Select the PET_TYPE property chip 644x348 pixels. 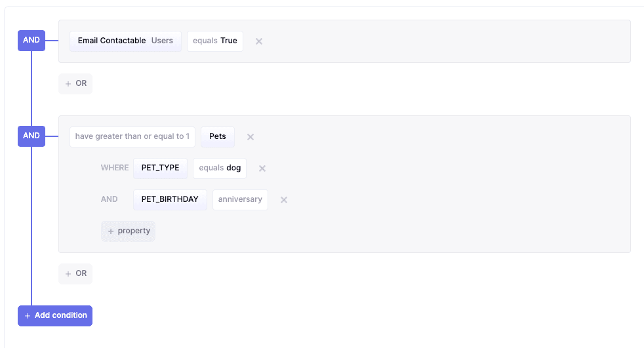(x=160, y=168)
